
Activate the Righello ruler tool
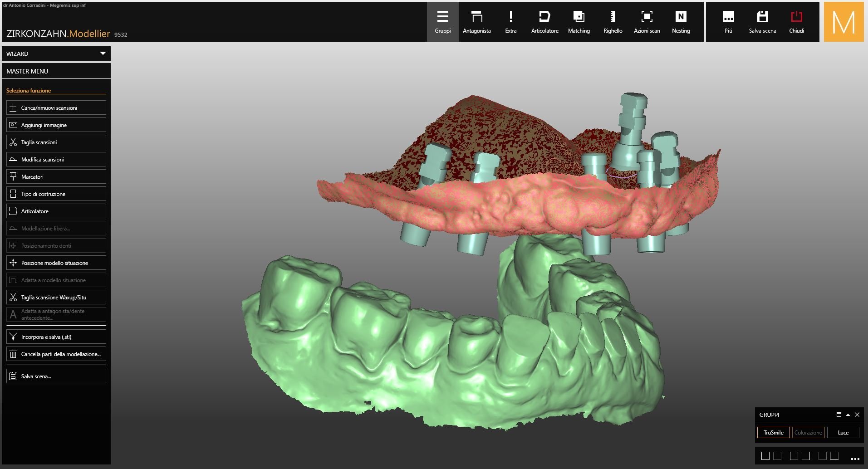click(x=613, y=22)
